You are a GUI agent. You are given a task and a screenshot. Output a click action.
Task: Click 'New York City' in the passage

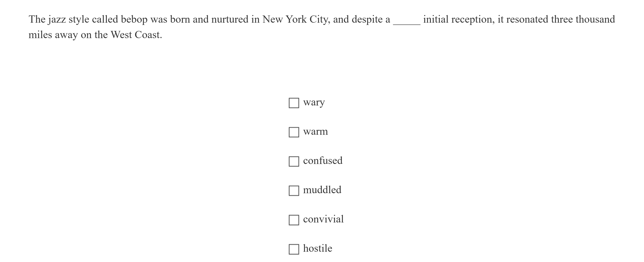[296, 20]
